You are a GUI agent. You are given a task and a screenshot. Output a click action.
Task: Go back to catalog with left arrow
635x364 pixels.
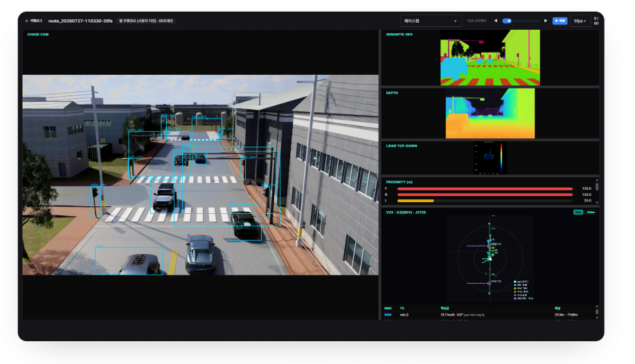(x=33, y=21)
